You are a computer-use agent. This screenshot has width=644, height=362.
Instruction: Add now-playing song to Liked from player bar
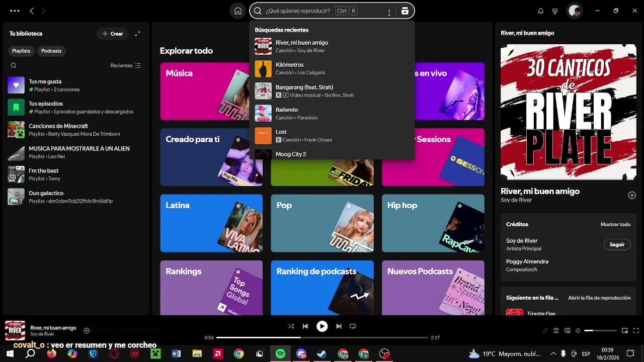pyautogui.click(x=87, y=330)
